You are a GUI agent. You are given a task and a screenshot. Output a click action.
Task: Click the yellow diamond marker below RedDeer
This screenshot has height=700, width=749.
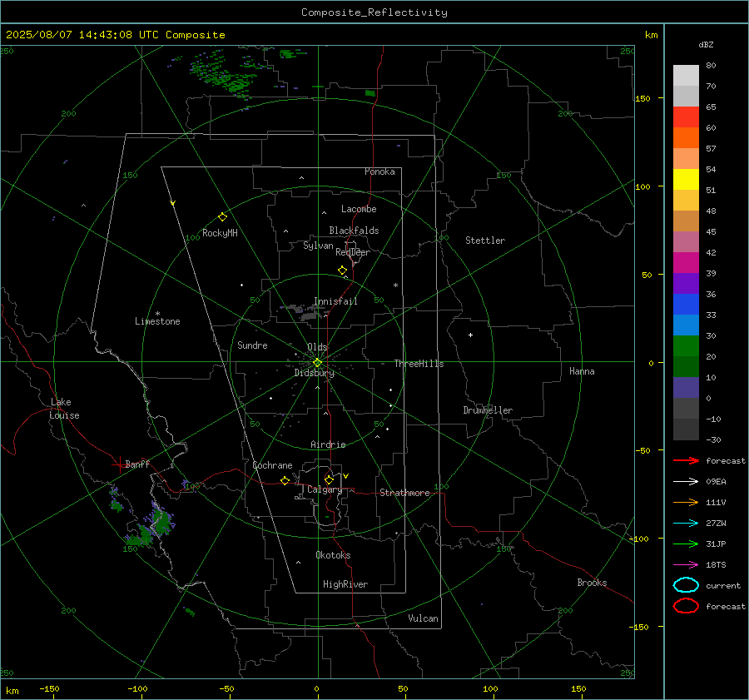tap(342, 271)
